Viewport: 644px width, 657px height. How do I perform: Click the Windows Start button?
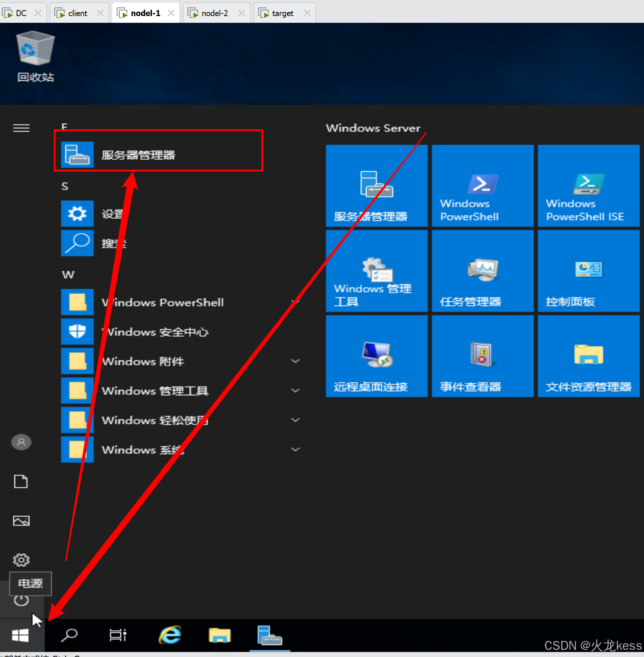[21, 635]
